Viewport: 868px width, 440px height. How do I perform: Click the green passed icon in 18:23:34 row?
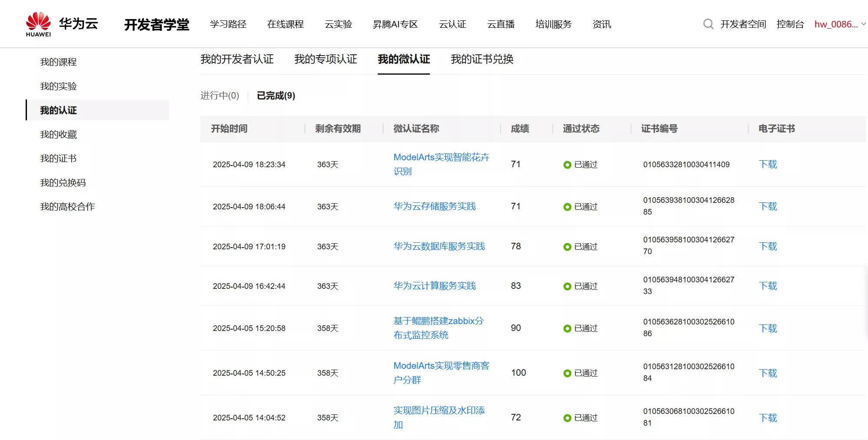(x=567, y=165)
